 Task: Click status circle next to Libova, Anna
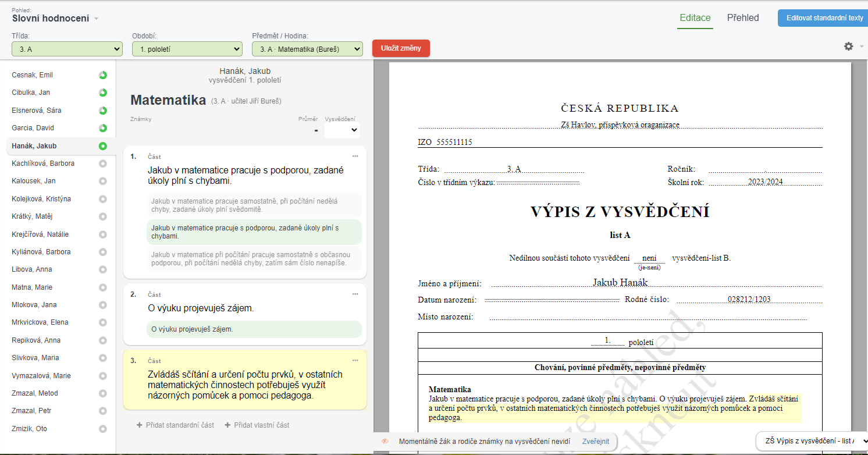click(103, 269)
